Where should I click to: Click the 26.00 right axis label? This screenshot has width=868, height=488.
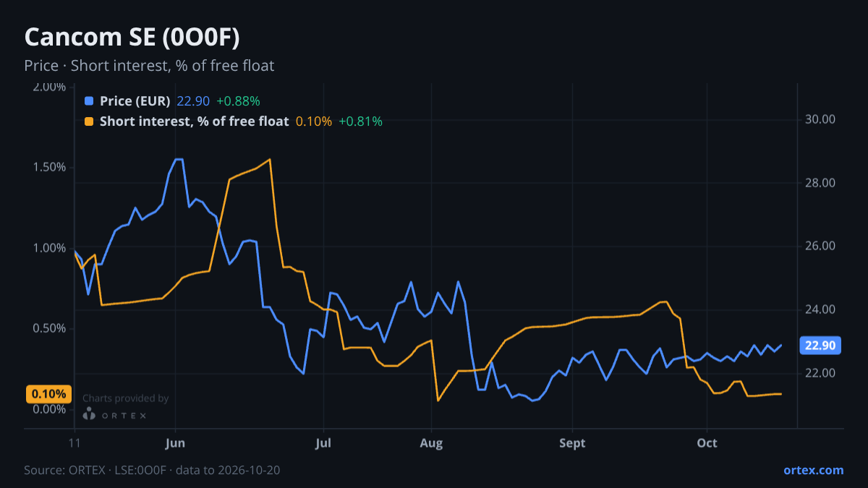(x=820, y=246)
